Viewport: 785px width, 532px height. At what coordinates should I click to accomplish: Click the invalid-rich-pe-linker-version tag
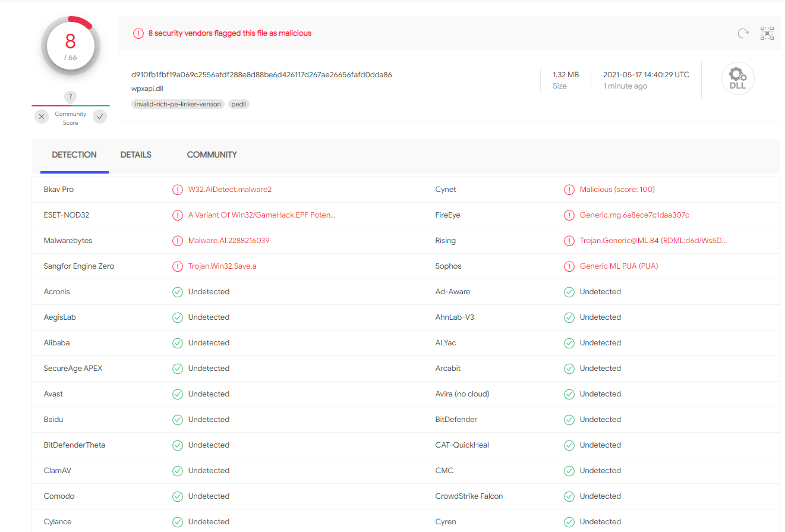pos(178,104)
